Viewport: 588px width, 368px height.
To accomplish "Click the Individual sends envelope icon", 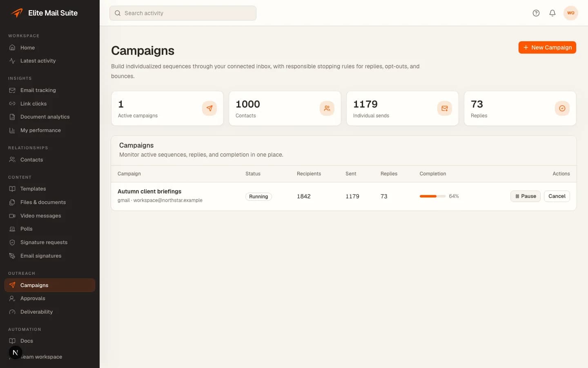I will 445,108.
